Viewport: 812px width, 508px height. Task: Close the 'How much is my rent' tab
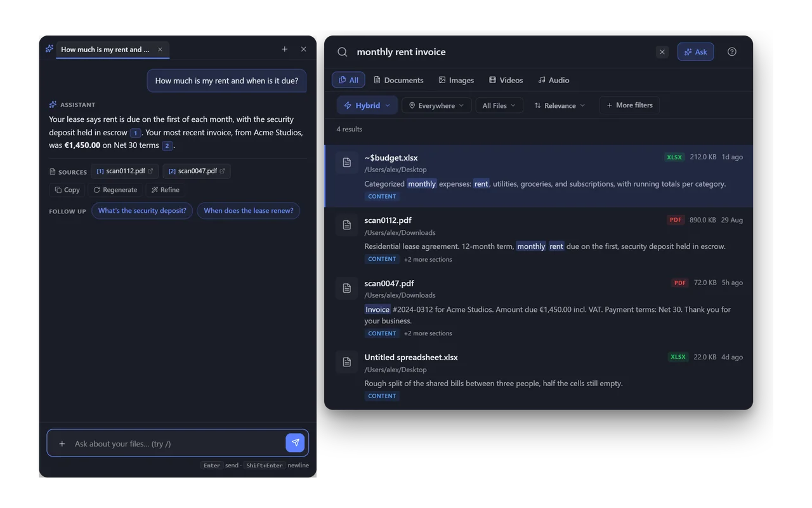tap(160, 50)
